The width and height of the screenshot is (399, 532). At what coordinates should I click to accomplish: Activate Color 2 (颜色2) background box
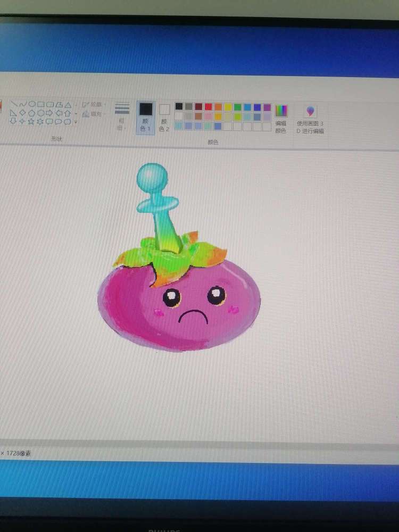[164, 117]
